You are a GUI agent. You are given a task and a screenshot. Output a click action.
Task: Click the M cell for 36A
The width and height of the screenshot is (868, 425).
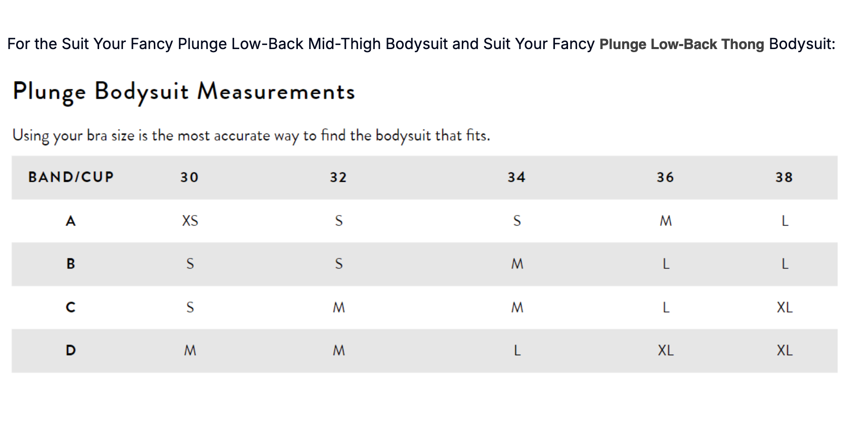coord(666,221)
